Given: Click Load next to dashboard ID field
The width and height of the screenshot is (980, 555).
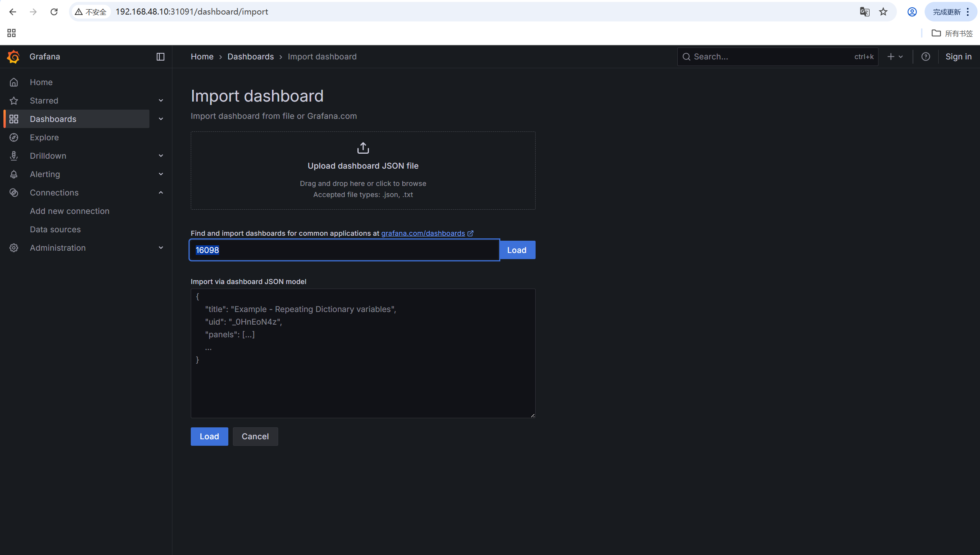Looking at the screenshot, I should point(517,250).
